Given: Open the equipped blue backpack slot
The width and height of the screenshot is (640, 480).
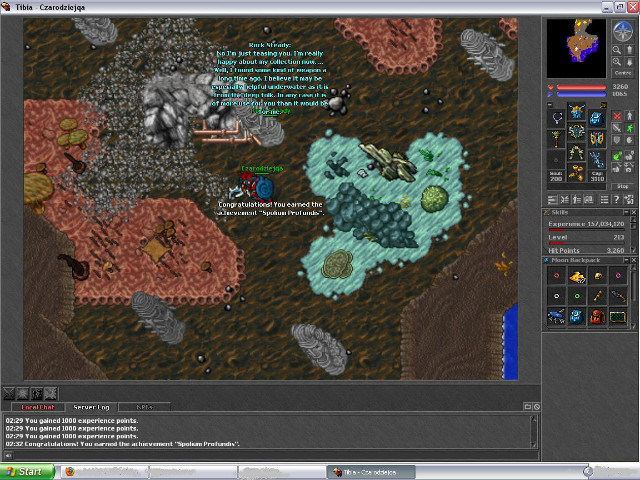Looking at the screenshot, I should (597, 118).
